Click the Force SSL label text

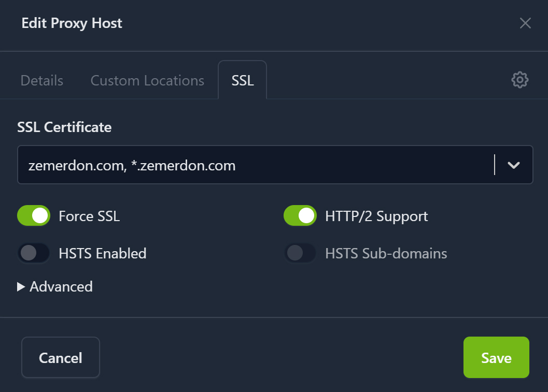[x=89, y=216]
